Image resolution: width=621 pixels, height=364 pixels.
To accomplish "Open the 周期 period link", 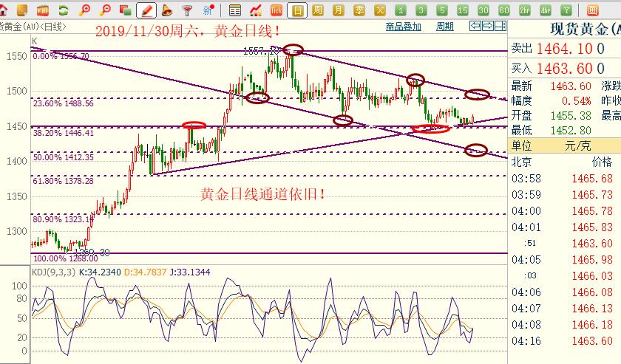I will click(x=445, y=27).
